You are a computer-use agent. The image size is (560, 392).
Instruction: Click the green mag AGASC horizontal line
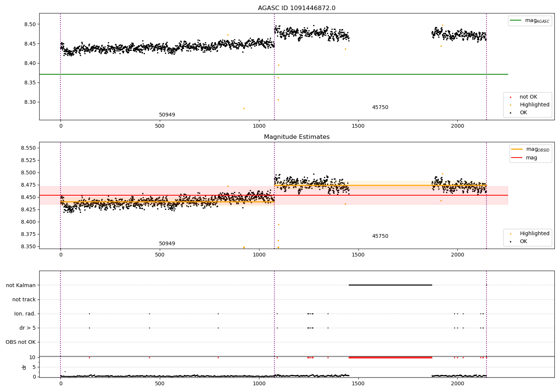point(274,74)
